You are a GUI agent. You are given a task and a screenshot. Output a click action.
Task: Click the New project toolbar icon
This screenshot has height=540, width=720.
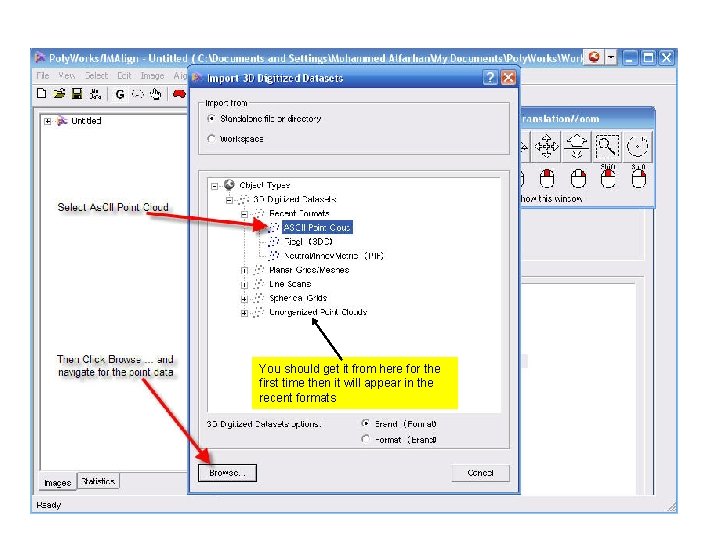(41, 94)
